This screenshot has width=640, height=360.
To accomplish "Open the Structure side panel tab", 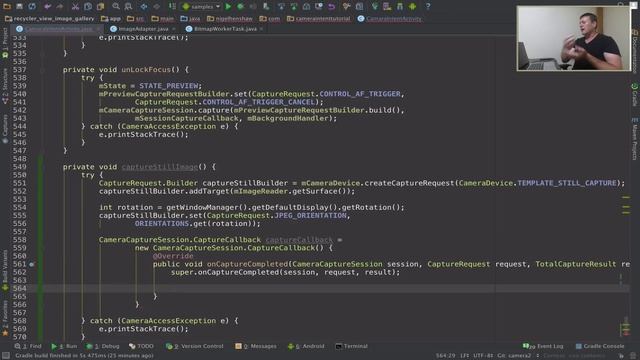I will pyautogui.click(x=5, y=86).
